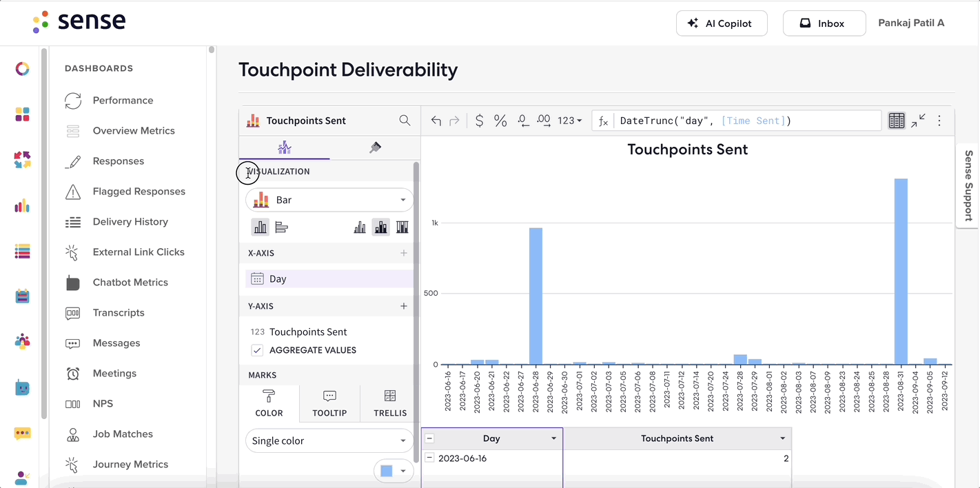Click the Pankaj Patil A user name
The image size is (980, 488).
911,23
